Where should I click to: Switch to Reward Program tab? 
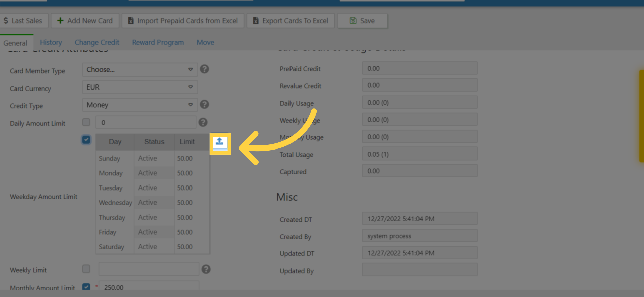click(x=158, y=42)
